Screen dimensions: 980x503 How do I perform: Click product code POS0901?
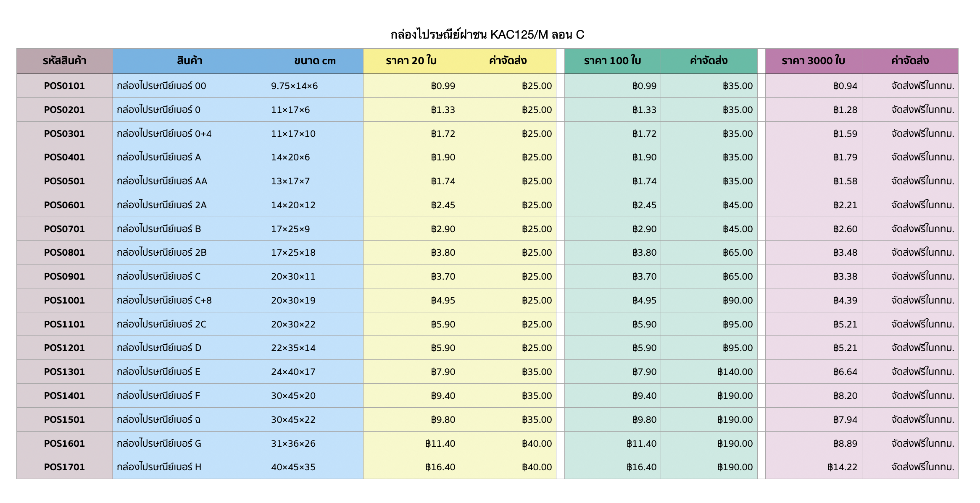click(64, 276)
